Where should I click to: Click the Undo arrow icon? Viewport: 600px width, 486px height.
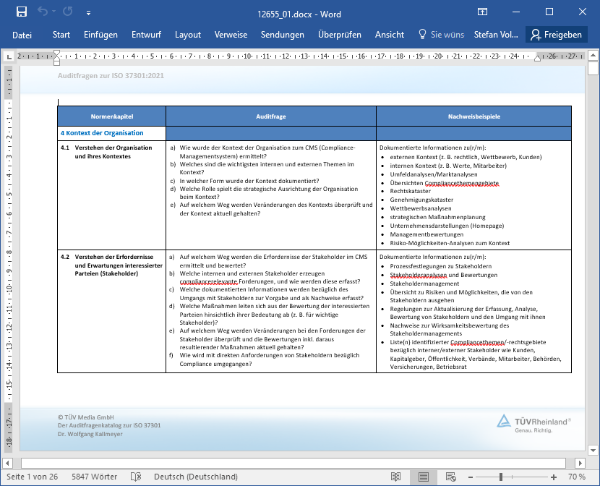pyautogui.click(x=42, y=11)
